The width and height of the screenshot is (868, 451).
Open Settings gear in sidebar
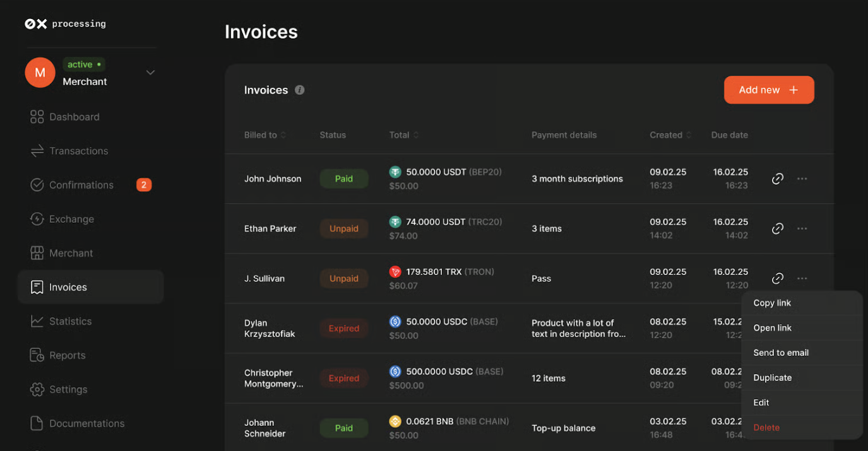click(x=37, y=389)
